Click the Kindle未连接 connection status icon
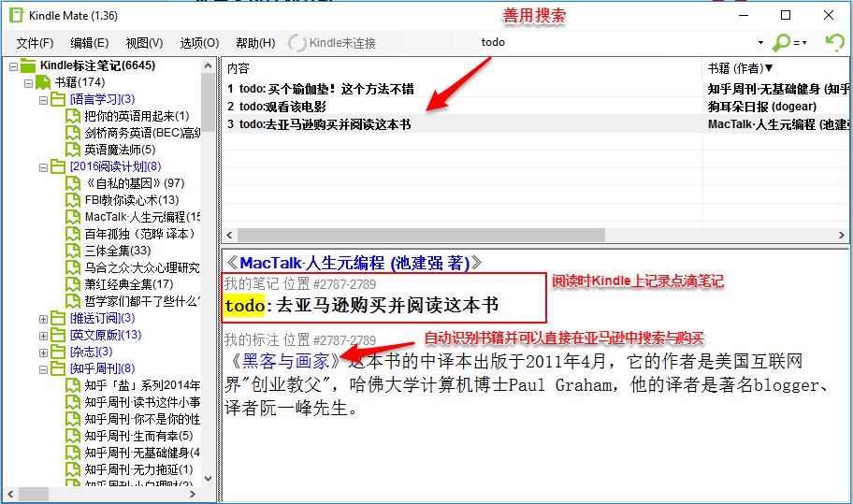Viewport: 853px width, 504px height. (297, 43)
